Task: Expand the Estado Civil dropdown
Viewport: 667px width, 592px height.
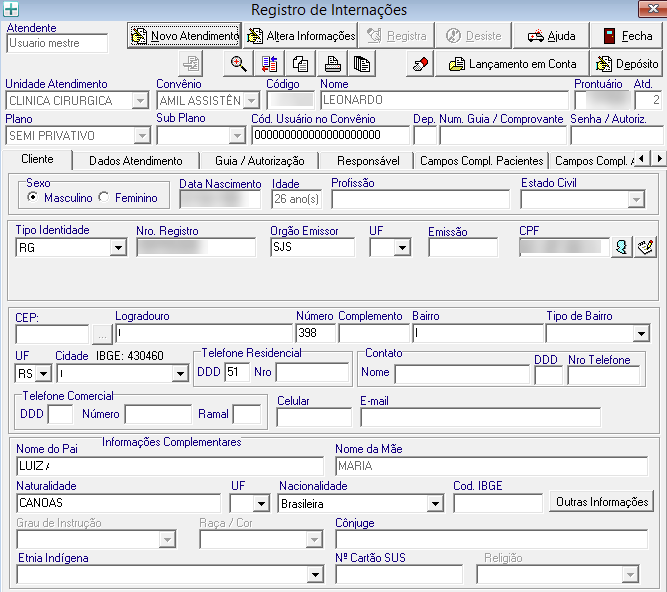Action: pos(636,199)
